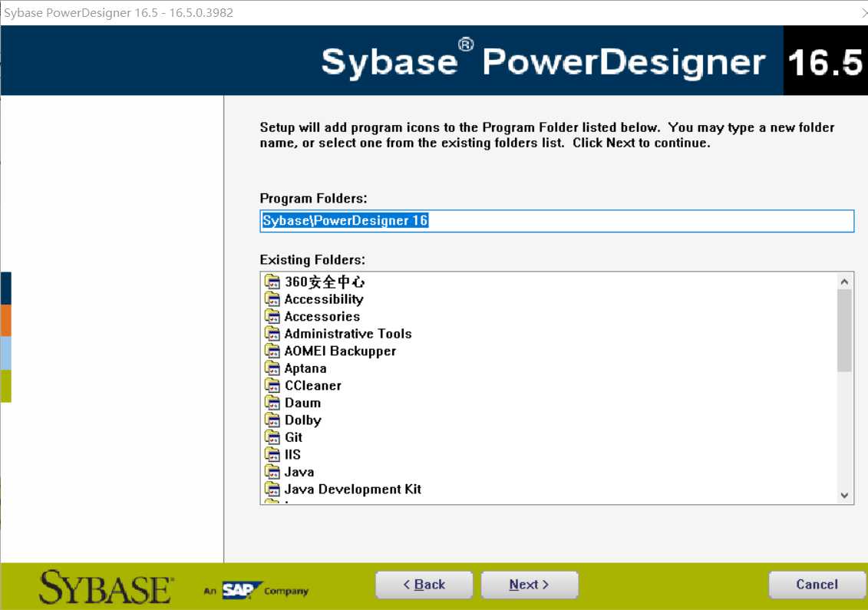868x610 pixels.
Task: Click the Existing Folders scroll up arrow
Action: click(844, 282)
